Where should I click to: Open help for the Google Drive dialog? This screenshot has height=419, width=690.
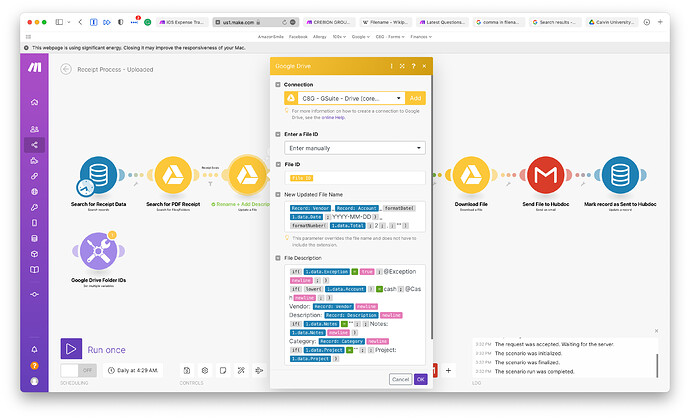[413, 66]
